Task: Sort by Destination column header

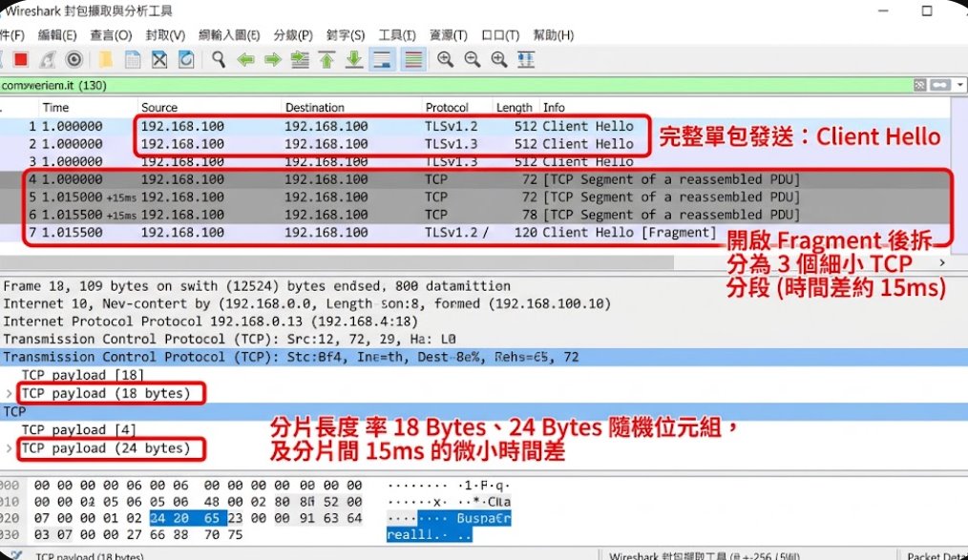Action: pyautogui.click(x=315, y=107)
